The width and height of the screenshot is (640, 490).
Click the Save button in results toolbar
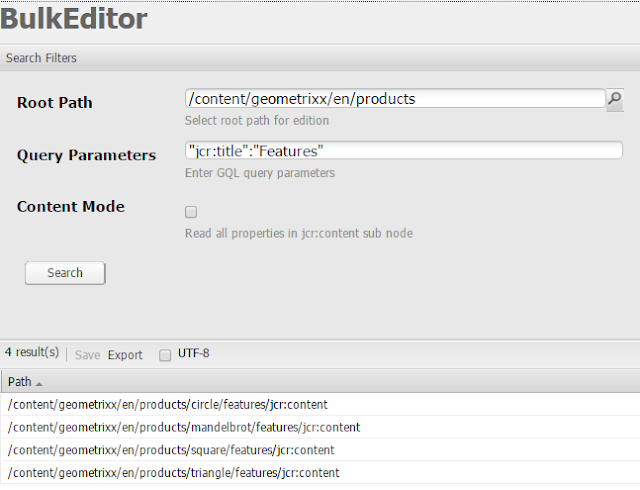87,355
